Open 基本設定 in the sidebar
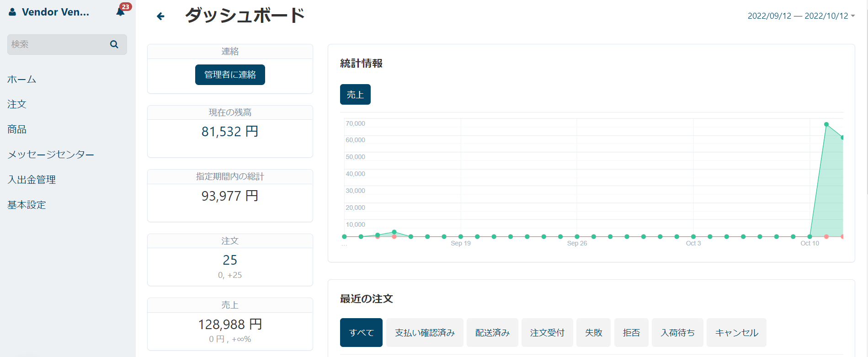868x357 pixels. click(x=27, y=205)
